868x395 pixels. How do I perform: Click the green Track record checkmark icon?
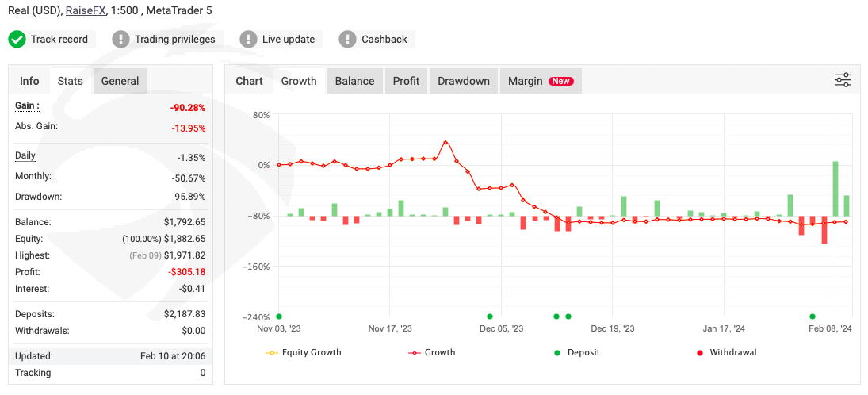17,39
